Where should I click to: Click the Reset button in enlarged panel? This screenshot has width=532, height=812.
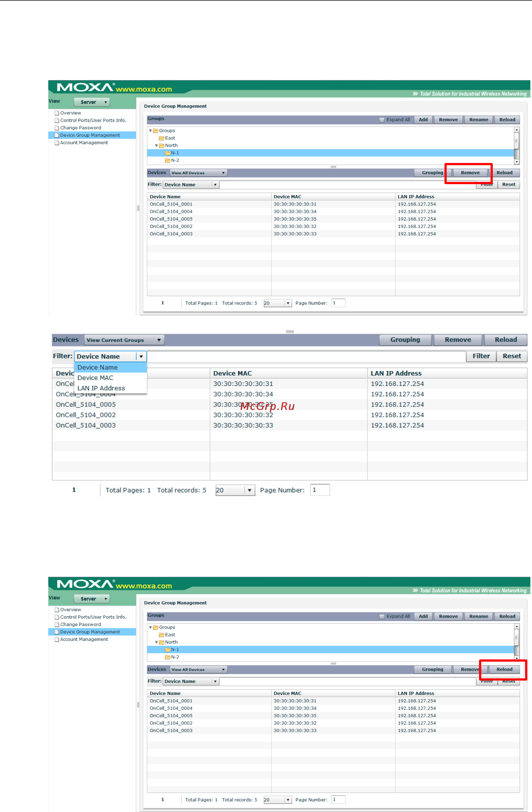pos(511,356)
